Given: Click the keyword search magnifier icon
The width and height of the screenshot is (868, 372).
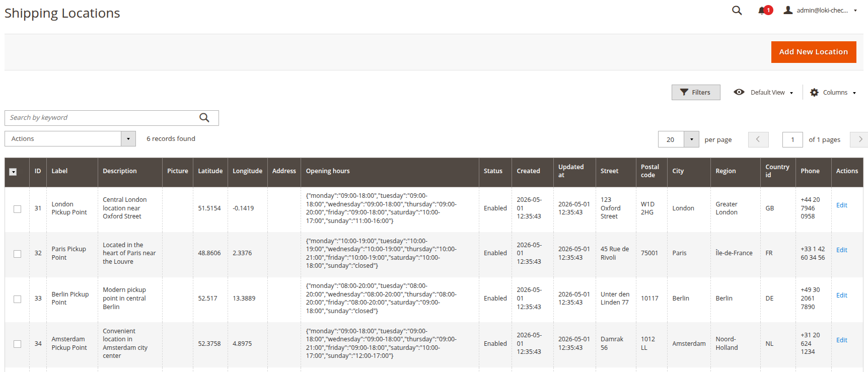Looking at the screenshot, I should (x=204, y=118).
